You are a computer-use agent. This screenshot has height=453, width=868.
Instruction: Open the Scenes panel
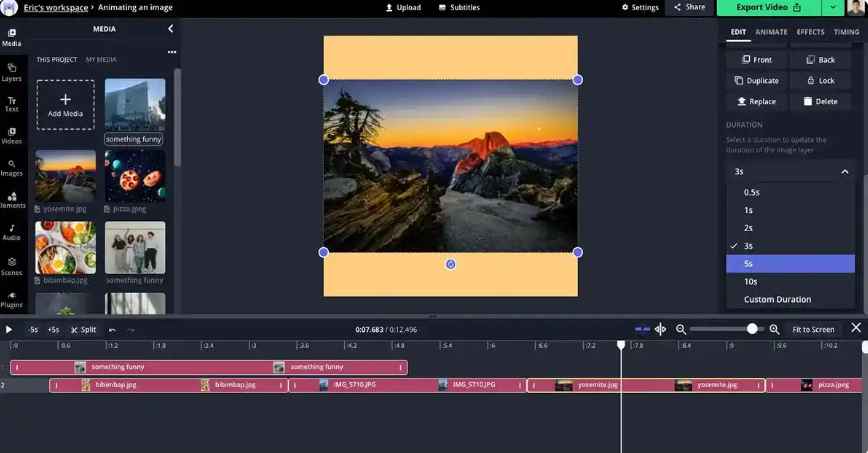pyautogui.click(x=11, y=265)
